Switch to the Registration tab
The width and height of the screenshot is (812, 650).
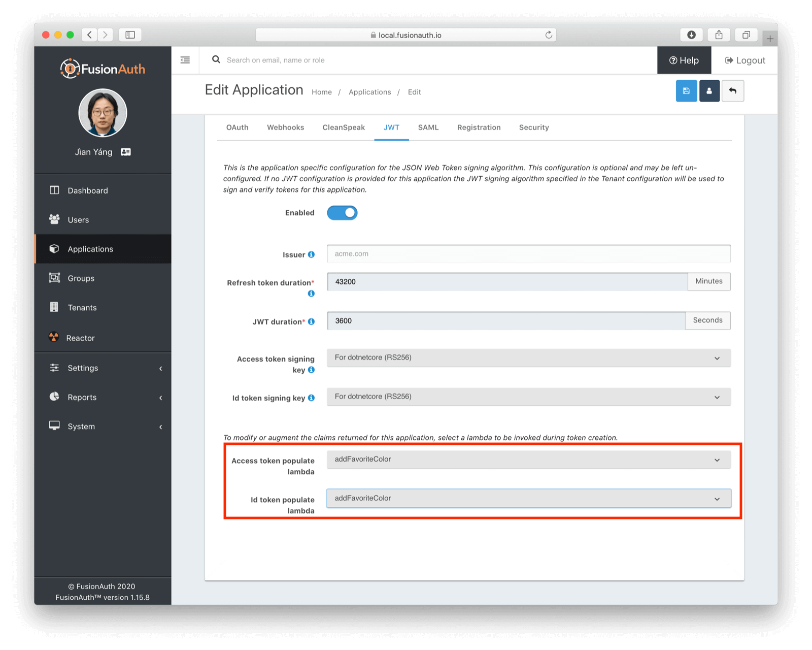pos(479,127)
